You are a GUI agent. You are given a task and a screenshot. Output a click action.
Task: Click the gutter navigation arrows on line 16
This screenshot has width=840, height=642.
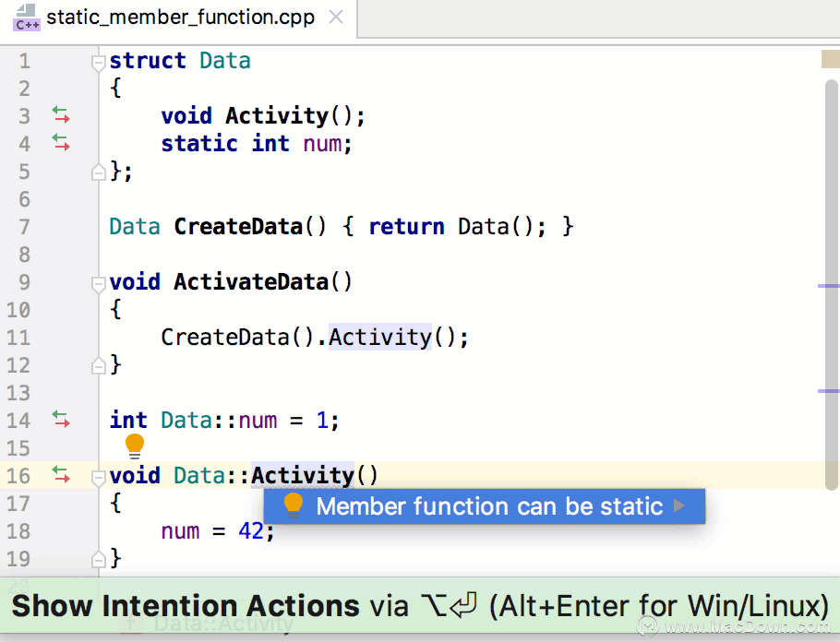point(61,475)
